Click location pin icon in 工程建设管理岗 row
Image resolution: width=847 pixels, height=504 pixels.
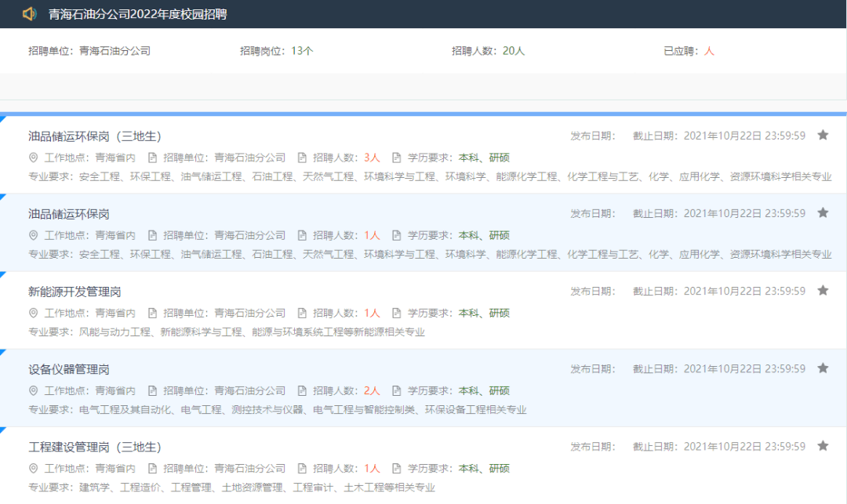33,469
